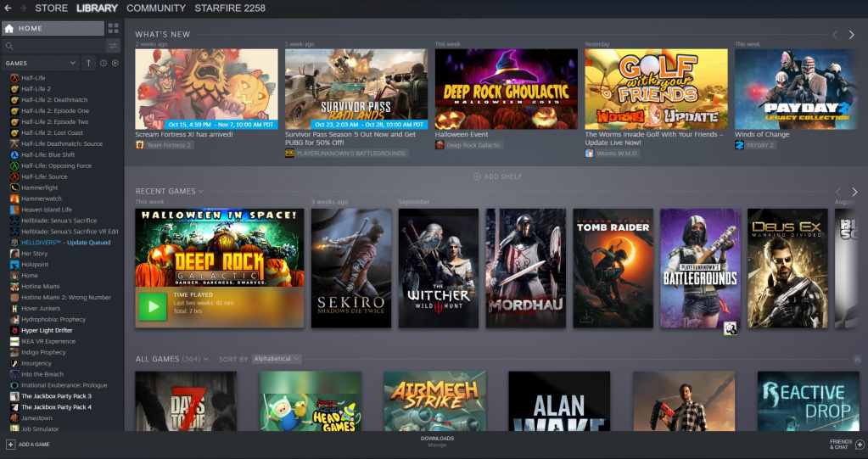Select the HOME button in sidebar
The width and height of the screenshot is (868, 459).
53,28
